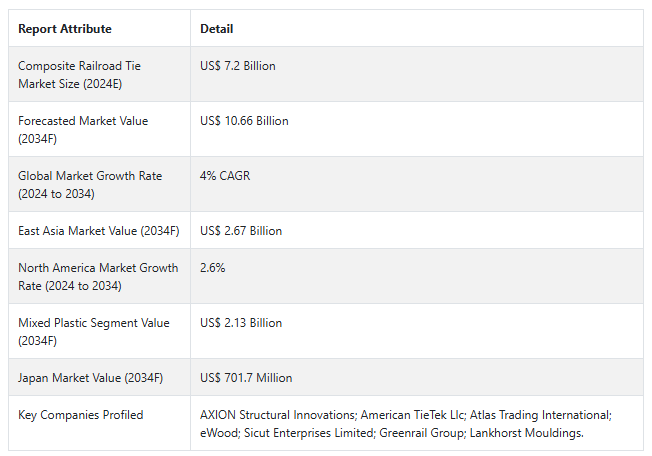This screenshot has height=456, width=652.
Task: Select the East Asia Market Value cell
Action: [98, 231]
